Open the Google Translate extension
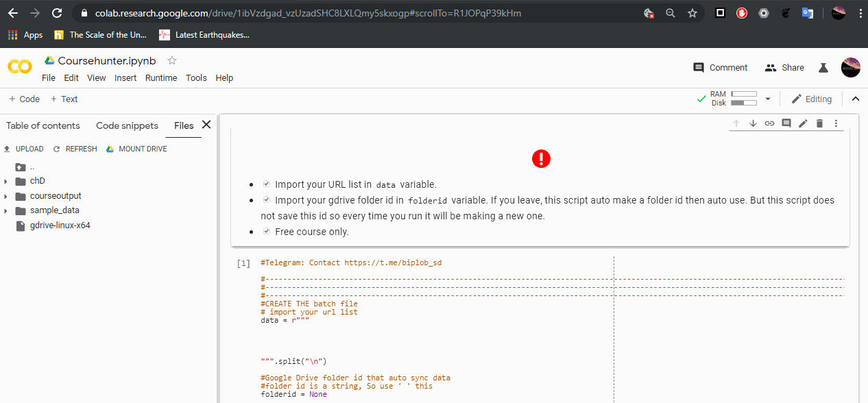The image size is (868, 403). tap(808, 13)
